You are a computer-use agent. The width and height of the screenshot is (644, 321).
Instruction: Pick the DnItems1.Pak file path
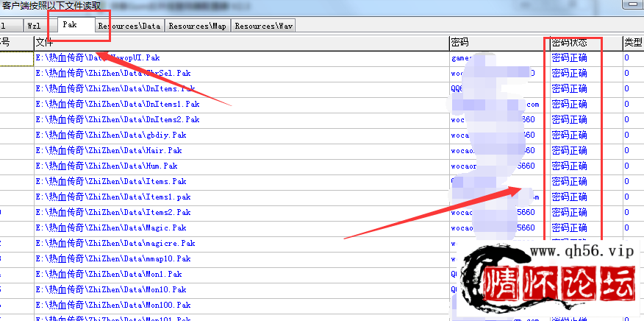pyautogui.click(x=118, y=104)
